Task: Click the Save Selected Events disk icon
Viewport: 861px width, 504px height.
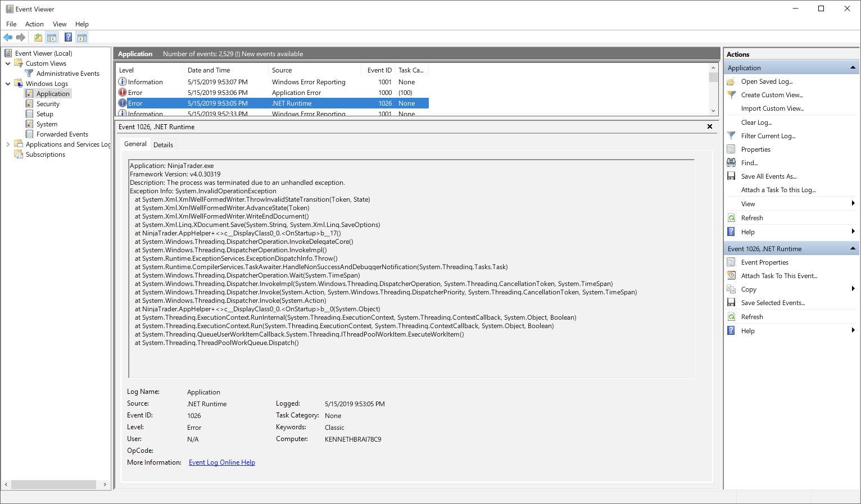Action: 731,303
